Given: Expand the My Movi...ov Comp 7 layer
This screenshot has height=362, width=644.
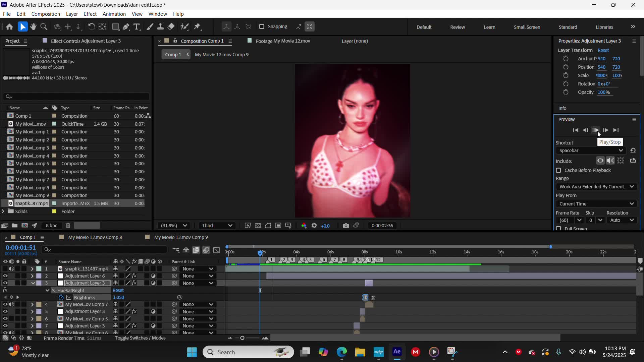Looking at the screenshot, I should (x=32, y=304).
